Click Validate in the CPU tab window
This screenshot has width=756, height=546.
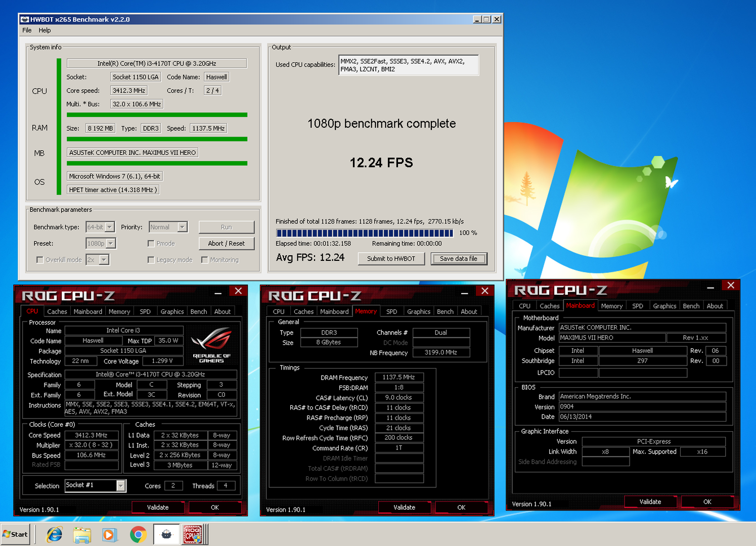158,507
